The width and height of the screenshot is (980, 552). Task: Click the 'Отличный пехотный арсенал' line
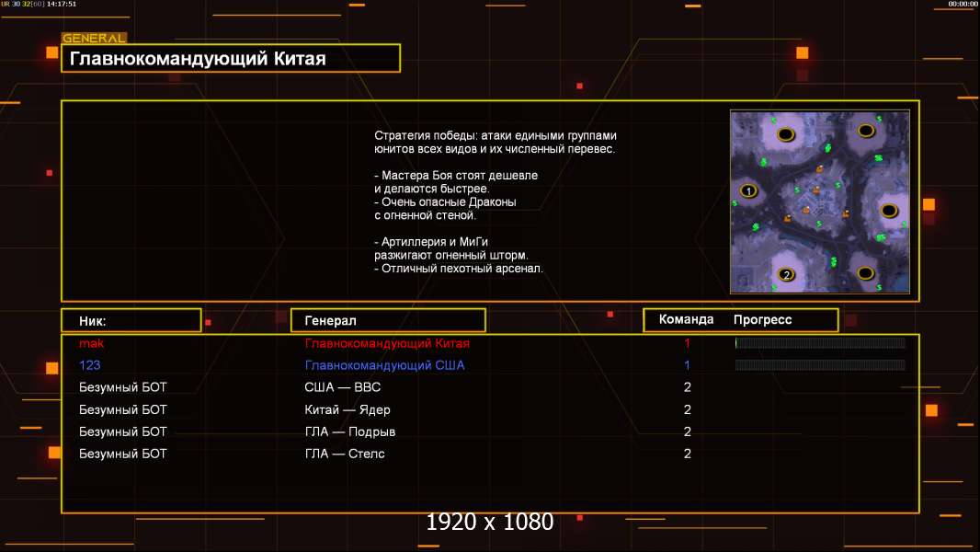coord(459,269)
